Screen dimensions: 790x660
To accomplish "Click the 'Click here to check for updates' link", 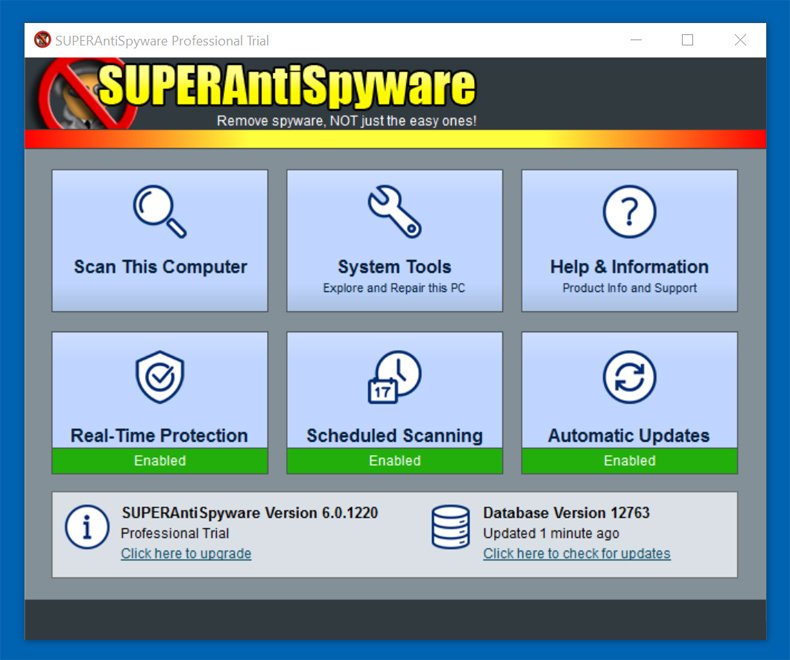I will pos(576,553).
